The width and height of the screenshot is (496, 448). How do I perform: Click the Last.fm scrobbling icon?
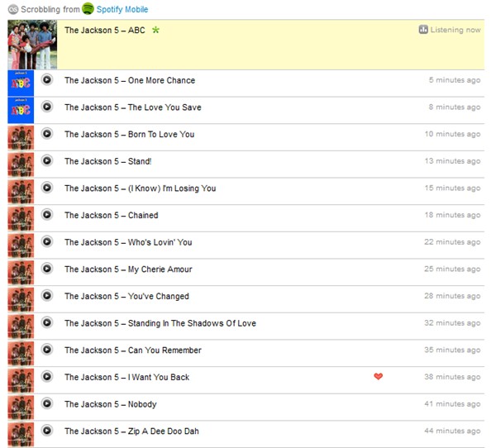13,9
